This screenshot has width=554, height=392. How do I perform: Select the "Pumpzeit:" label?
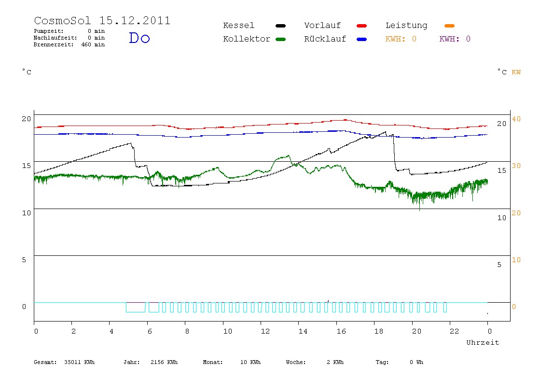(49, 31)
